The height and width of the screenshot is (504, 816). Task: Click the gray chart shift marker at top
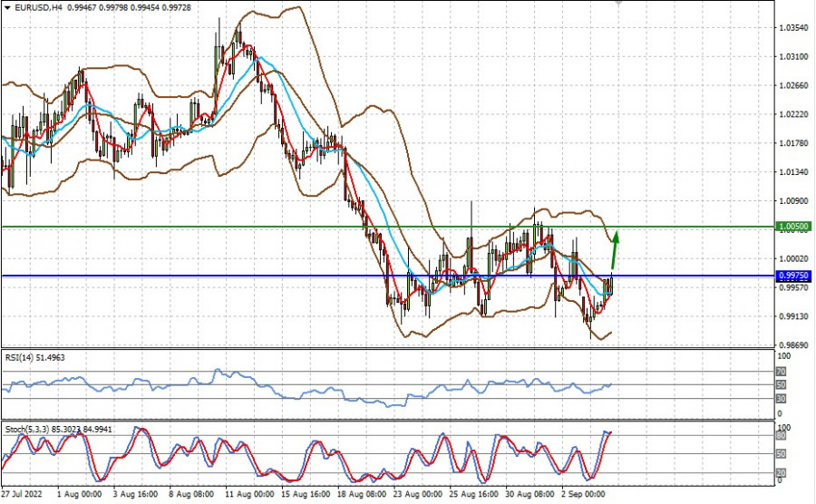619,4
